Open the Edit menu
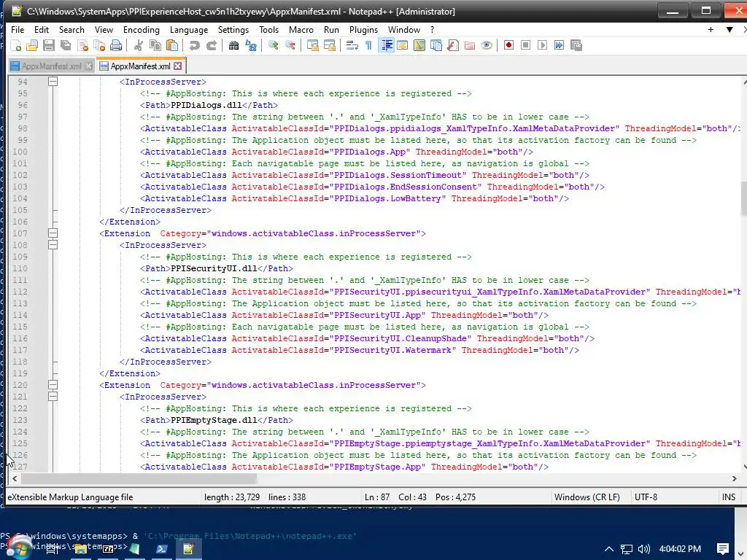The height and width of the screenshot is (560, 747). 42,29
